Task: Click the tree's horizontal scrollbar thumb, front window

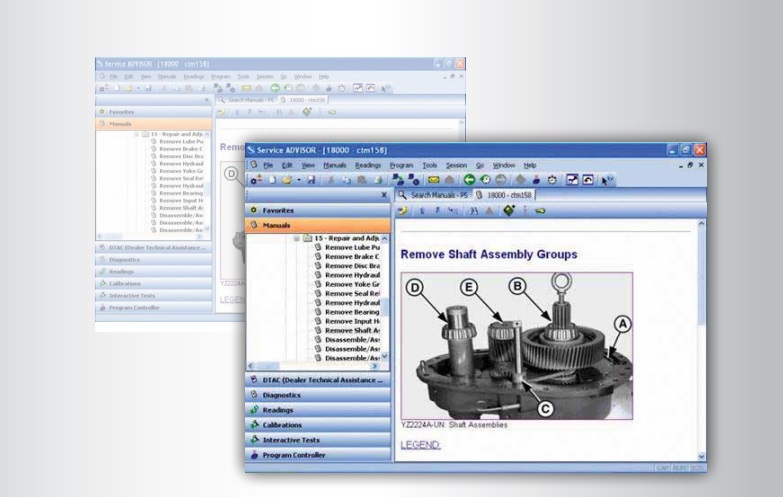Action: coord(268,366)
